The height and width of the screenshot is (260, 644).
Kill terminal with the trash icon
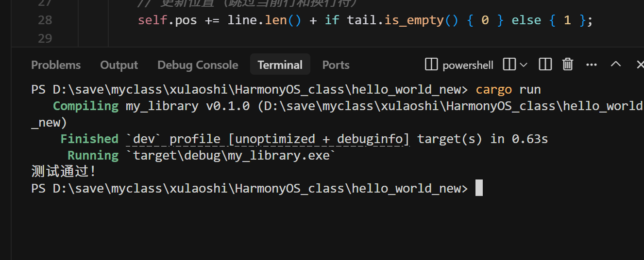(568, 64)
